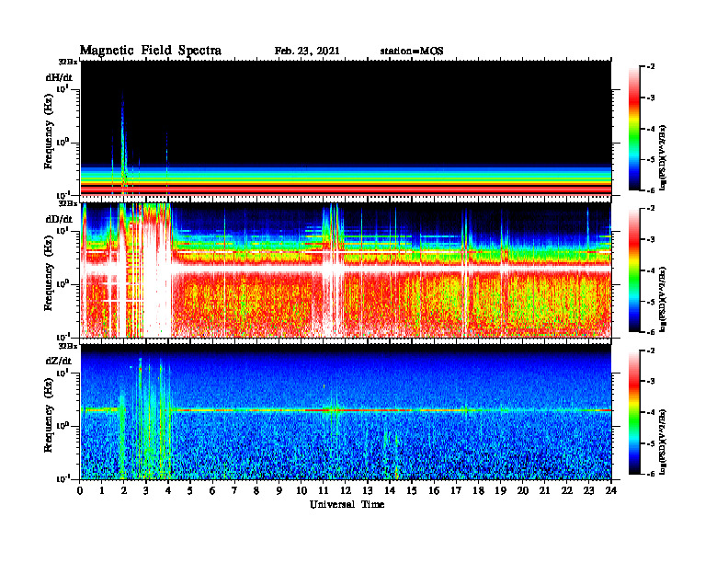This screenshot has width=728, height=563.
Task: Click the hour "23" tick label on the time axis
Action: coord(588,490)
